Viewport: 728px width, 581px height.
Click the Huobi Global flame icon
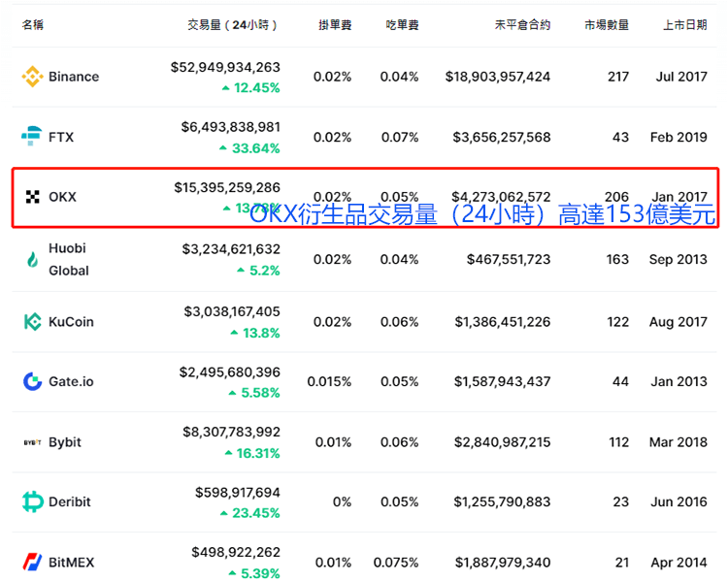click(x=32, y=259)
